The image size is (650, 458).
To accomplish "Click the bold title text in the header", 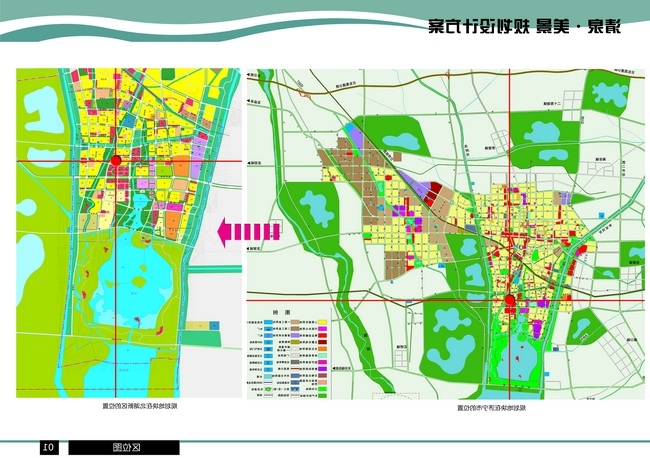I will tap(525, 27).
